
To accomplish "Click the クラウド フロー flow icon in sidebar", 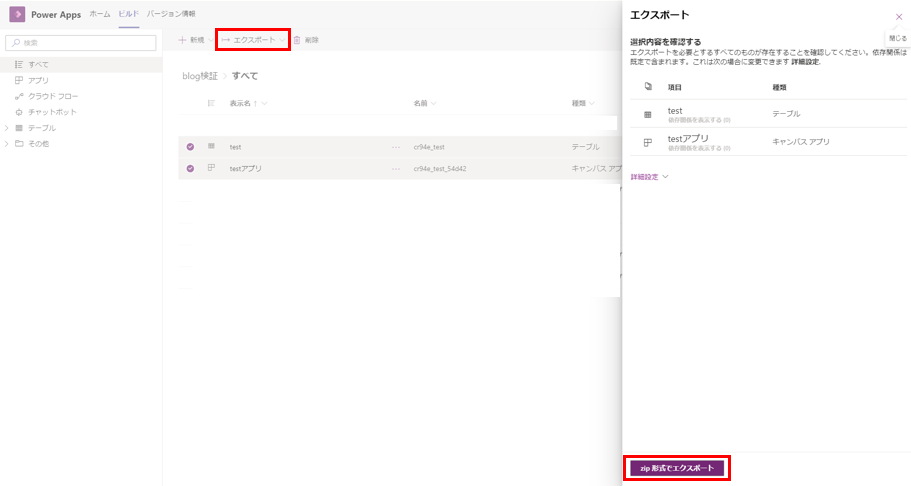I will (19, 96).
